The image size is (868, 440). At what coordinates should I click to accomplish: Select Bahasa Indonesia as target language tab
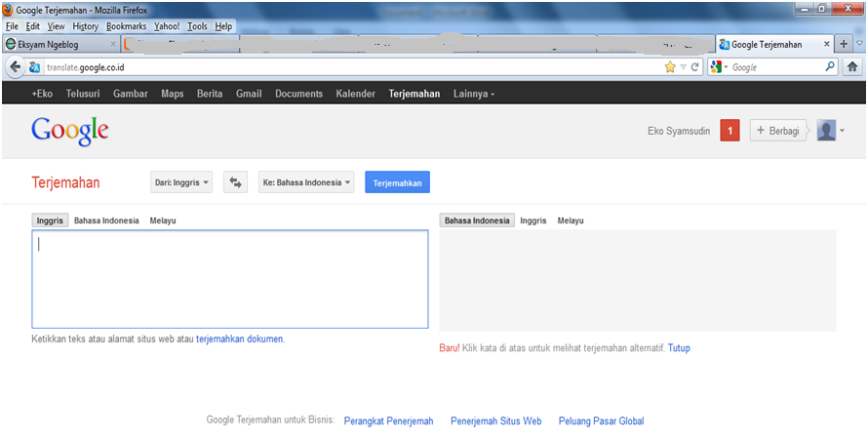click(477, 220)
